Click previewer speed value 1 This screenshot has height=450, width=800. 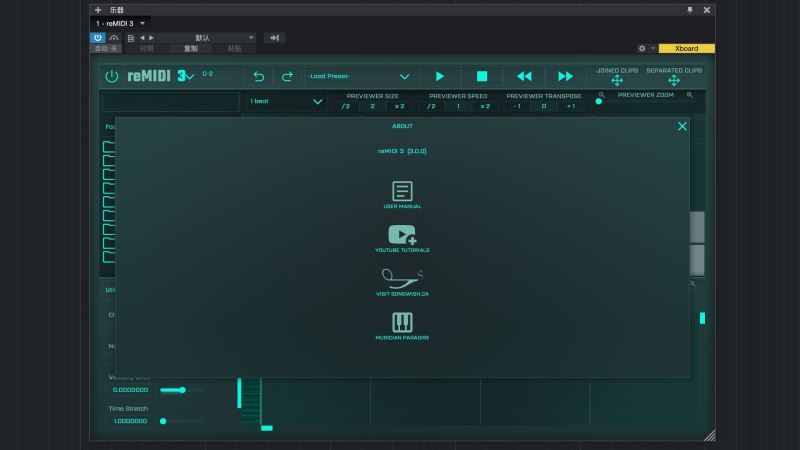458,106
